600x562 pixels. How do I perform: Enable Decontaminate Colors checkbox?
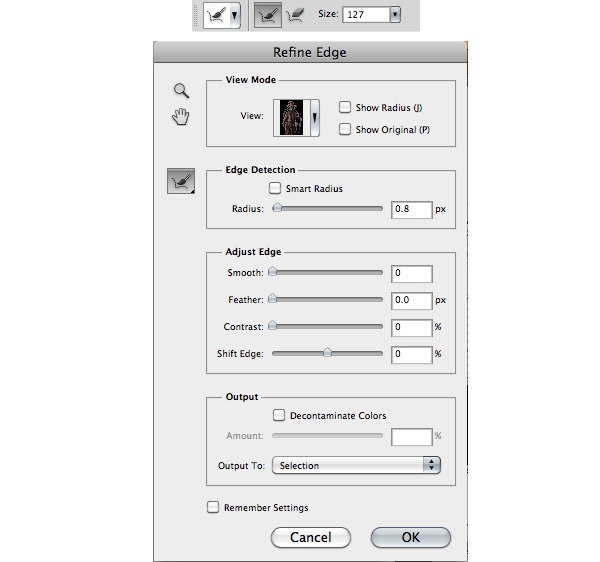(279, 415)
